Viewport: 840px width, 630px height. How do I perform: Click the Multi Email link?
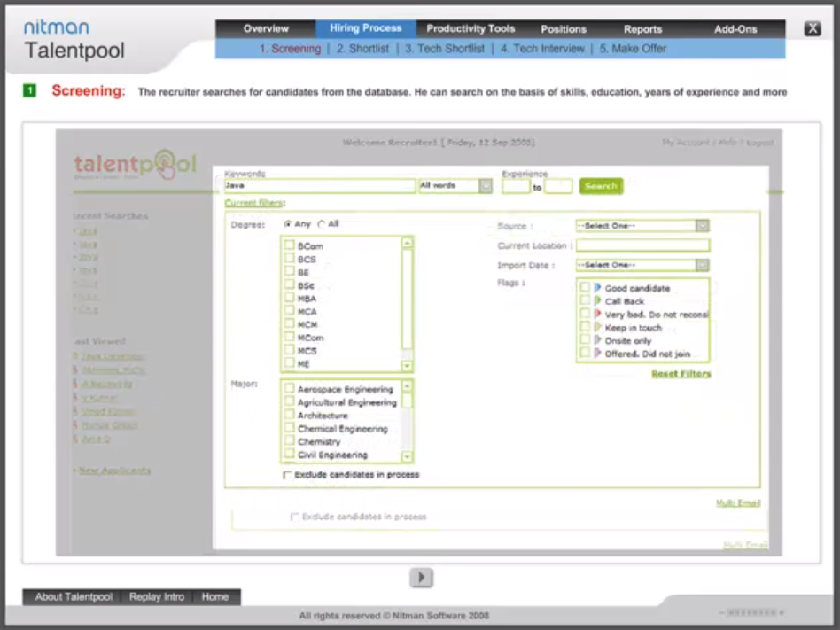(738, 503)
